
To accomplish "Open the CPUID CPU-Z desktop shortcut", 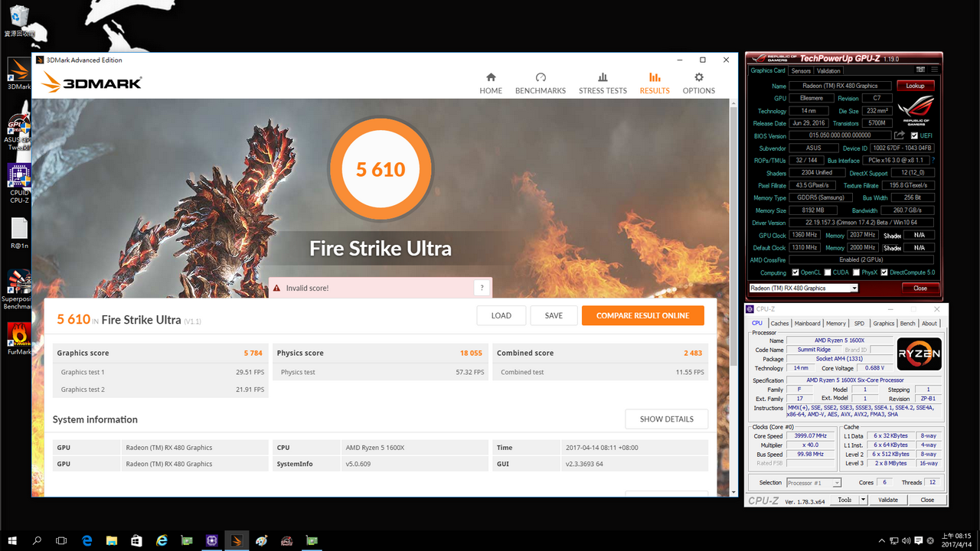I will [18, 184].
